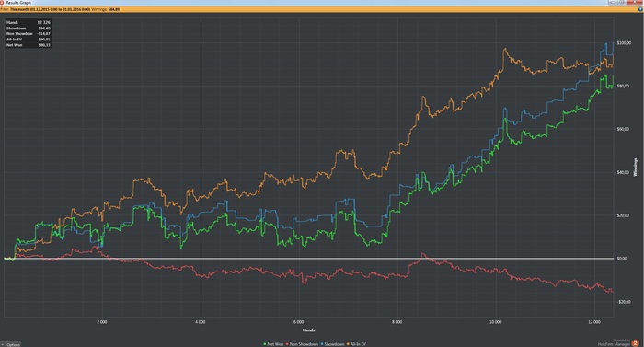Toggle the Net Won legend entry
Image resolution: width=644 pixels, height=347 pixels.
tap(273, 344)
